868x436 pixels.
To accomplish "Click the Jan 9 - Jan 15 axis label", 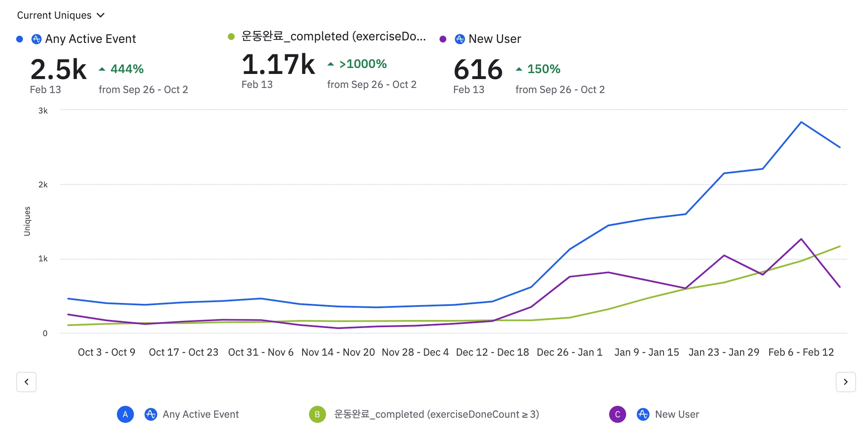I will (x=647, y=352).
